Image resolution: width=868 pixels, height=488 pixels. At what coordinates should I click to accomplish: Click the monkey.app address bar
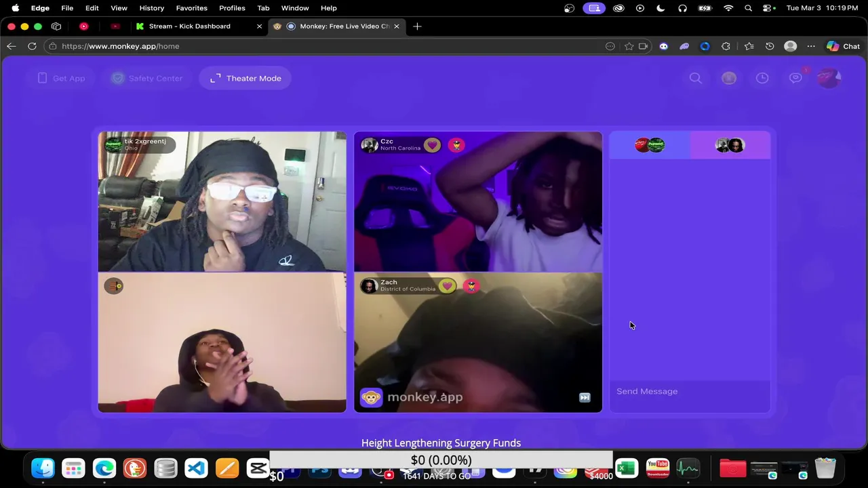coord(325,46)
